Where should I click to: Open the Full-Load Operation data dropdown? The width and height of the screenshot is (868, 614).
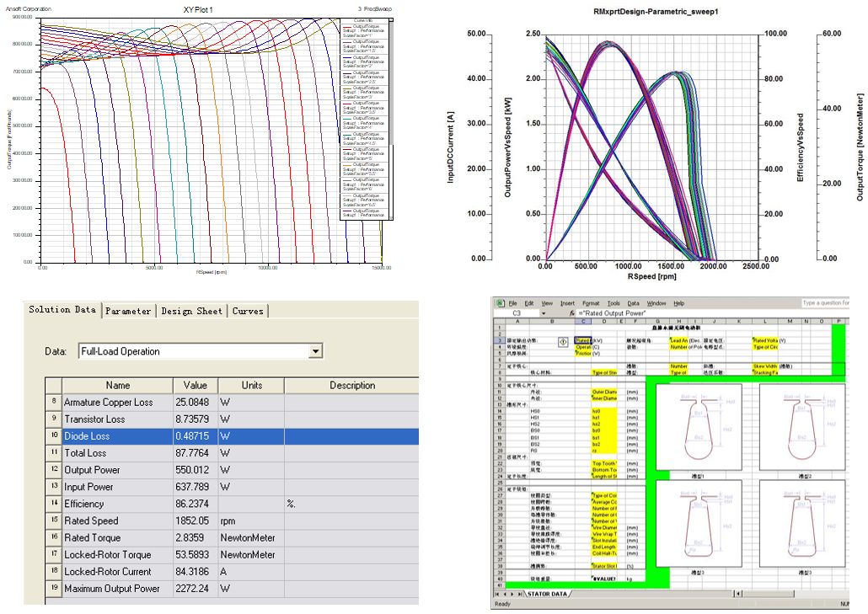tap(315, 351)
